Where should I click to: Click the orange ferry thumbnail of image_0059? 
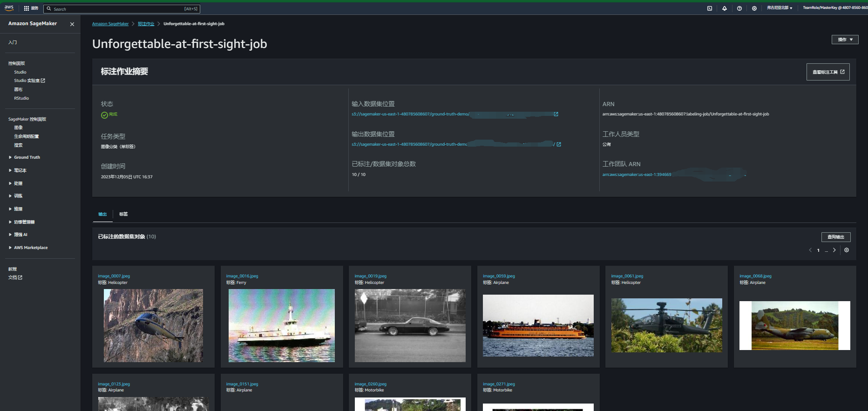click(538, 325)
